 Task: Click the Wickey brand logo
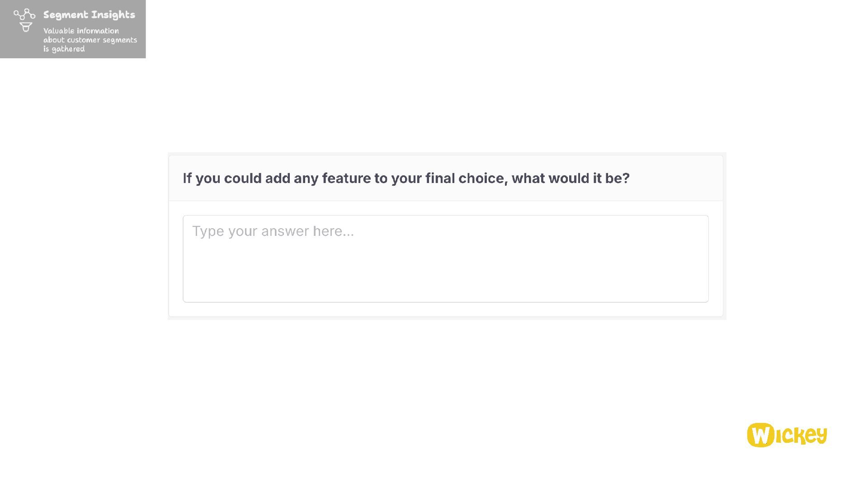[x=787, y=435]
